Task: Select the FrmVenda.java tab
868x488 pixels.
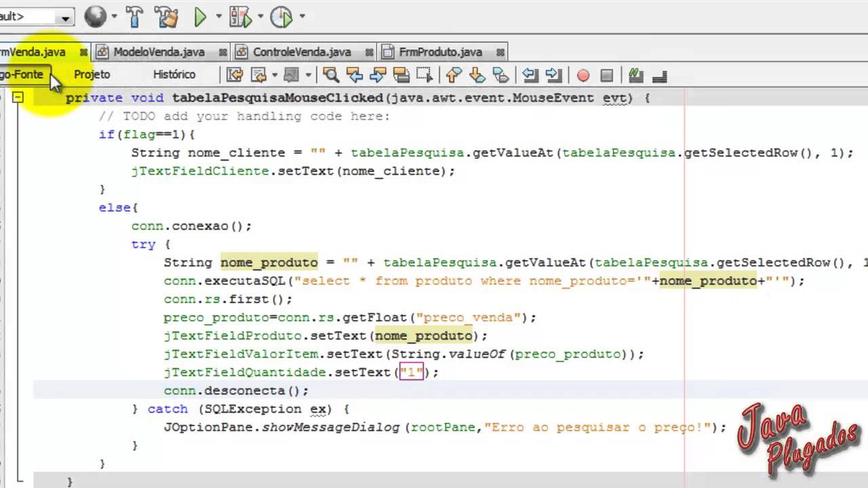Action: point(33,52)
